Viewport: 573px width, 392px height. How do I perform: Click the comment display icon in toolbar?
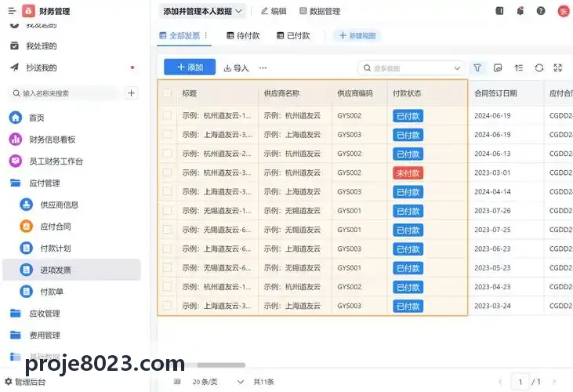498,68
